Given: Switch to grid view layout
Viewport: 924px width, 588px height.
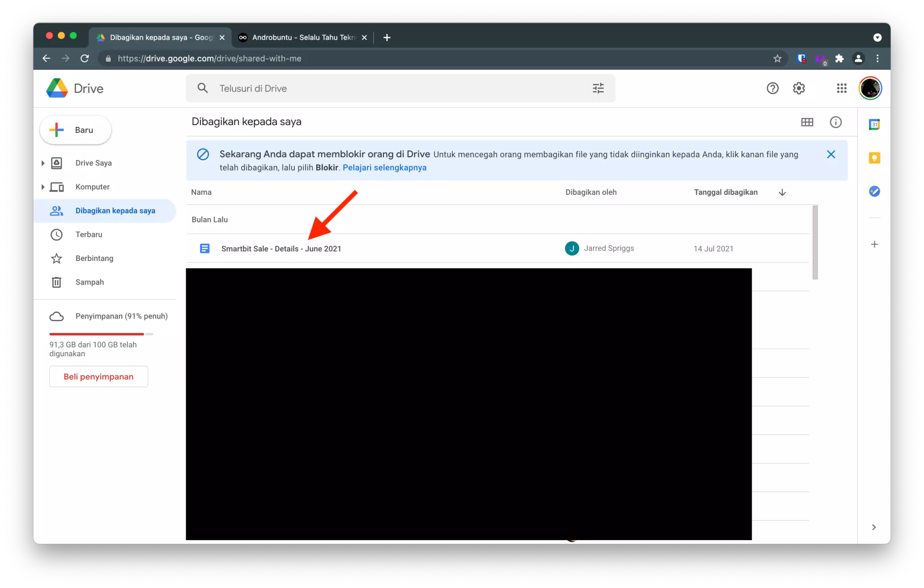Looking at the screenshot, I should coord(807,122).
